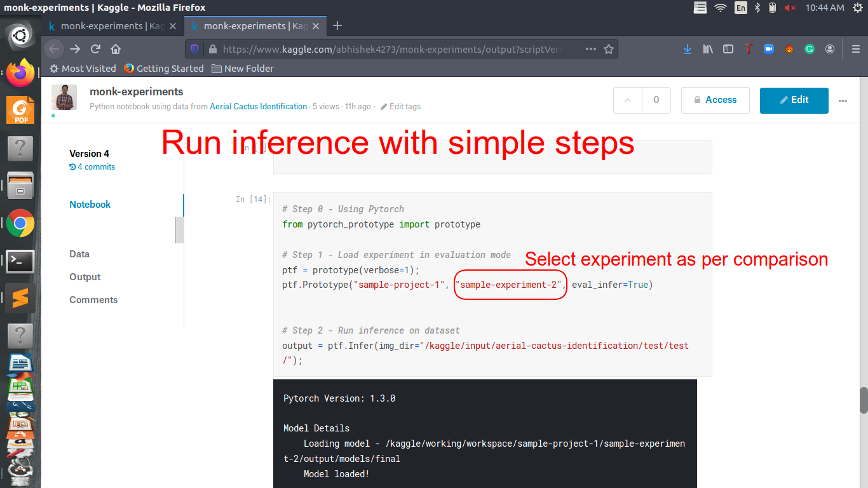Reload the current Kaggle page
Viewport: 868px width, 488px height.
coord(95,49)
